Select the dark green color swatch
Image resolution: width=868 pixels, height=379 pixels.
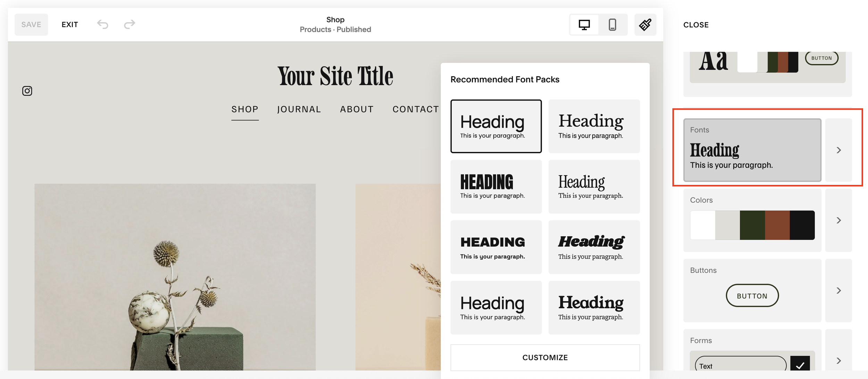point(752,225)
